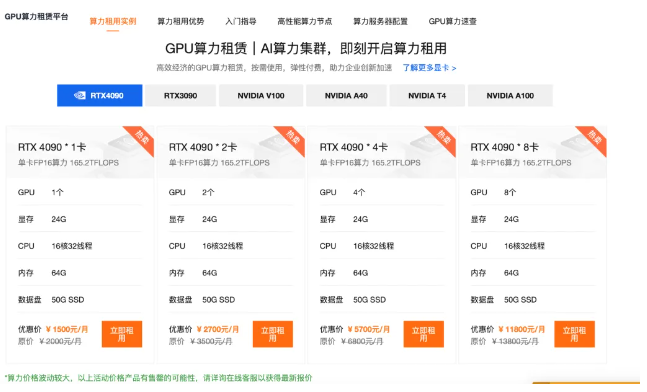Click the original price ¥2000元/月

click(60, 341)
